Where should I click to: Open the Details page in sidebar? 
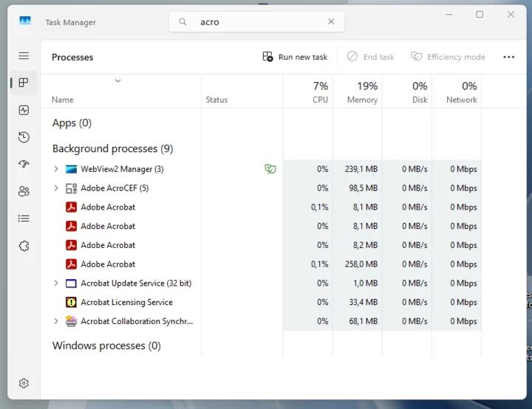tap(24, 219)
